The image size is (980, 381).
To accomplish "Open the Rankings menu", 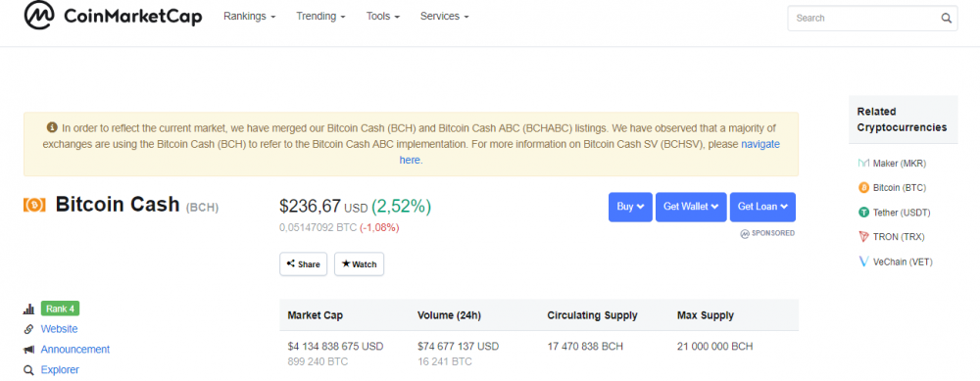I will coord(249,17).
